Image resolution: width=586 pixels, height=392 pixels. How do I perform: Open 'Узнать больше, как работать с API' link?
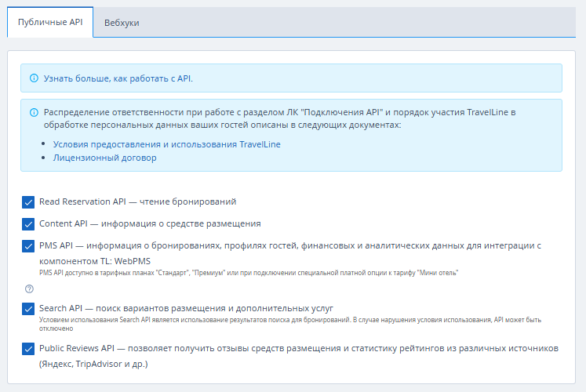point(118,78)
